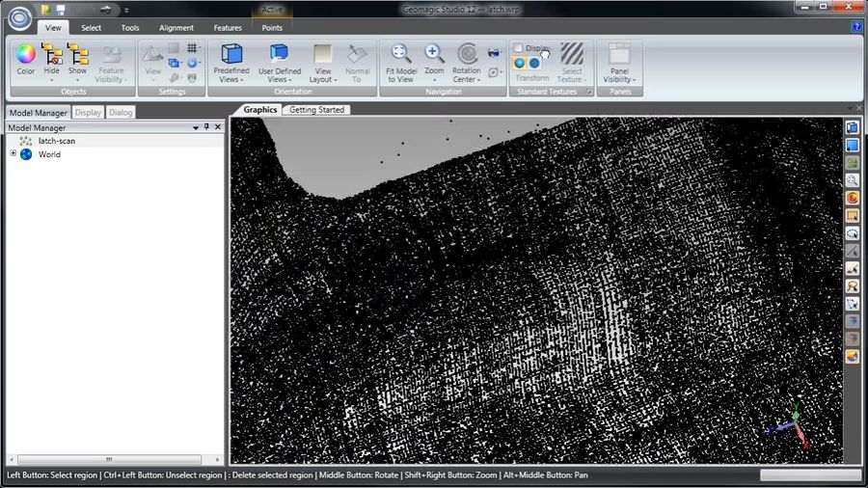Open the Getting Started tab
Screen dimensions: 868x488
coord(316,110)
